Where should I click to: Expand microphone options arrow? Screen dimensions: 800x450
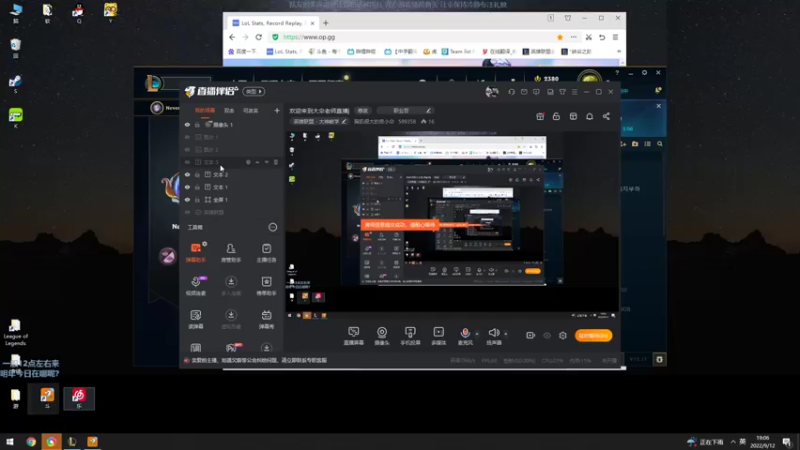coord(477,334)
